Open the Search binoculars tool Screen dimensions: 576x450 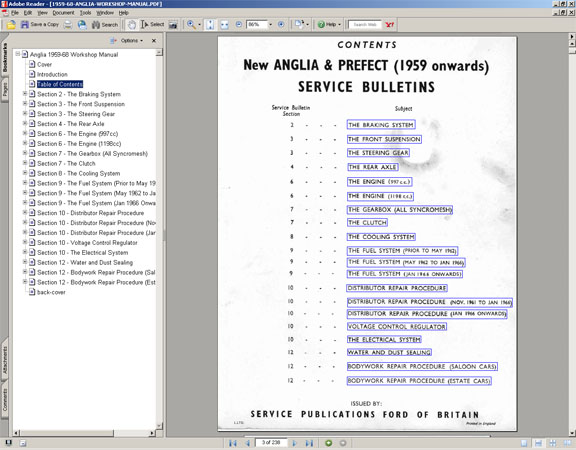105,25
